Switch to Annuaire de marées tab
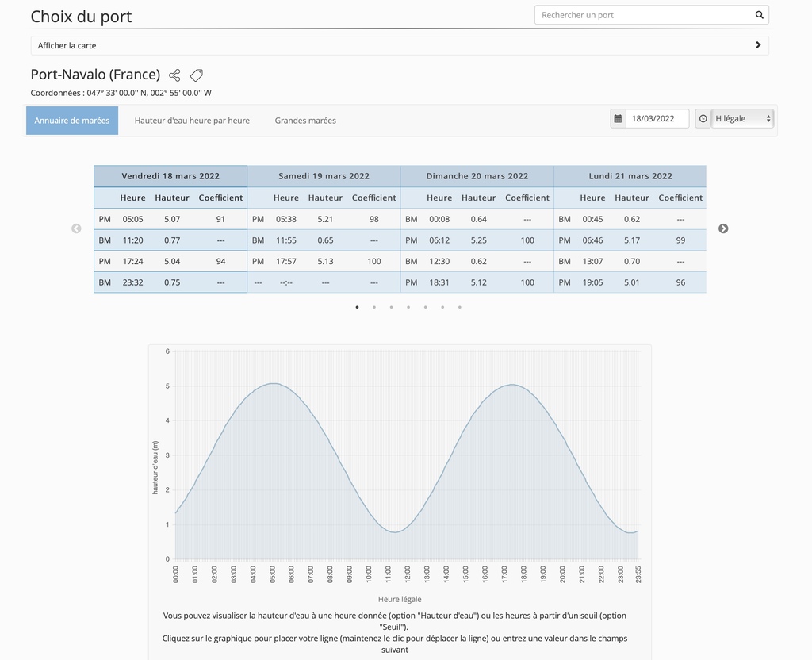The width and height of the screenshot is (812, 660). pos(72,121)
